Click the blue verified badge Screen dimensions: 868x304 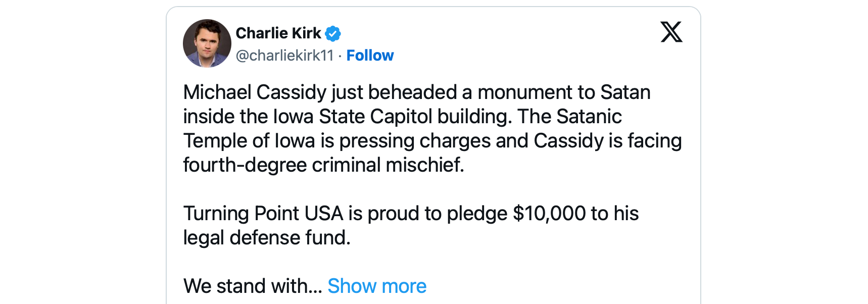[x=333, y=34]
